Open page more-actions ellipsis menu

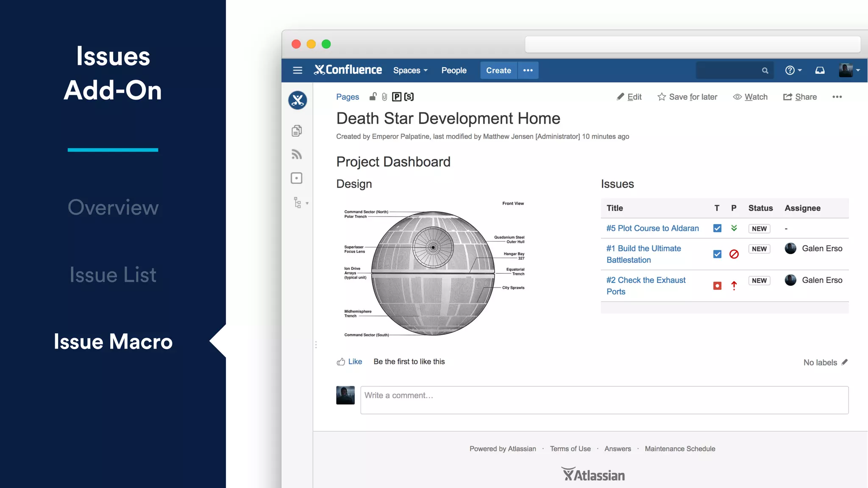click(837, 97)
